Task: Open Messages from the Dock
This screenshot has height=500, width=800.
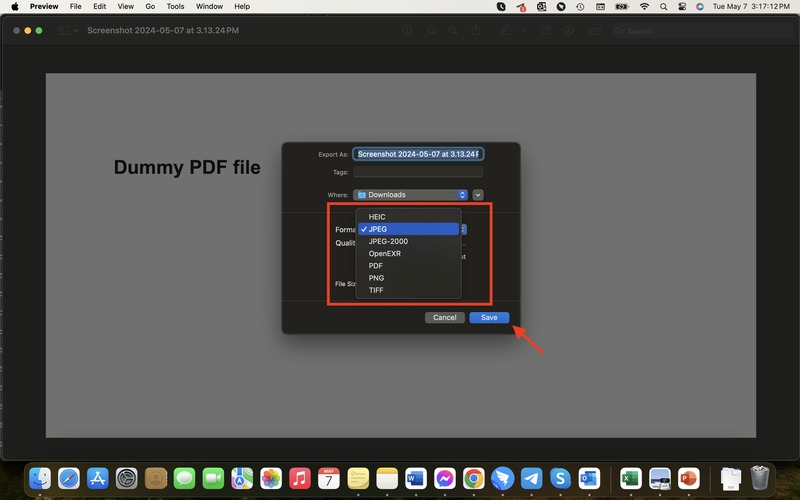Action: [x=184, y=479]
